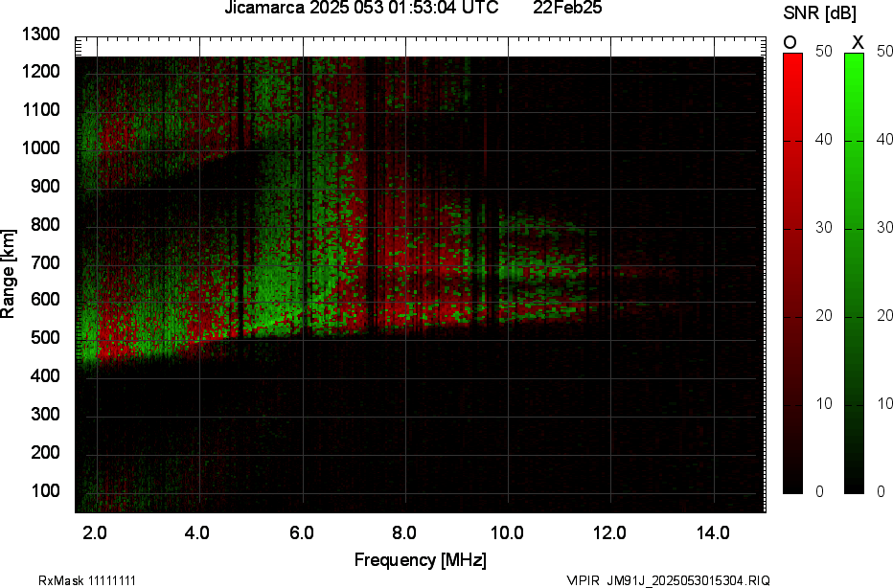Click the 1200 km range tick label

[x=41, y=72]
